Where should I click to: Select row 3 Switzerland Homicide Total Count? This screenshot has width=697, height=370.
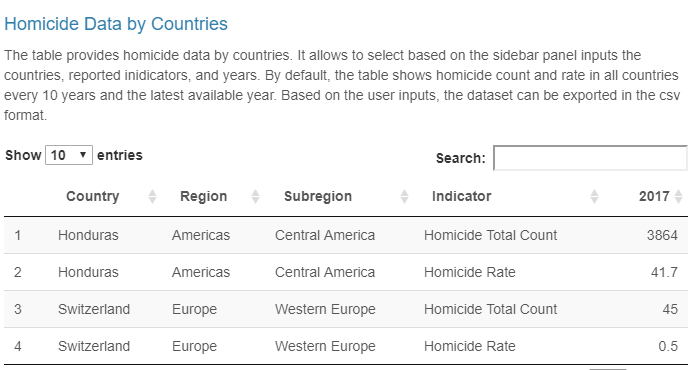click(x=346, y=309)
